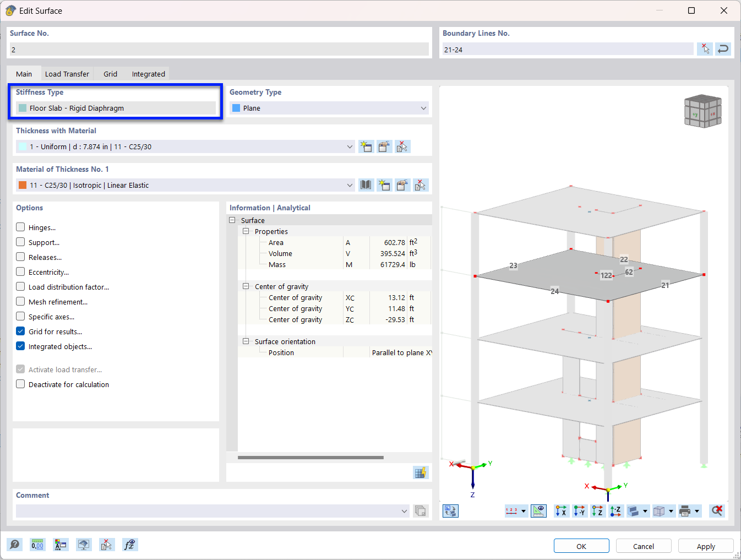741x560 pixels.
Task: Collapse the Properties tree node
Action: (246, 231)
